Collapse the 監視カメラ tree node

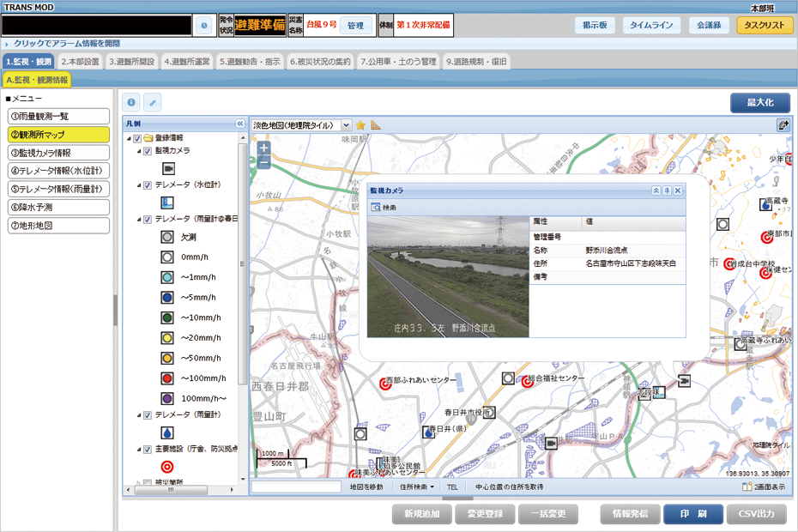click(139, 152)
